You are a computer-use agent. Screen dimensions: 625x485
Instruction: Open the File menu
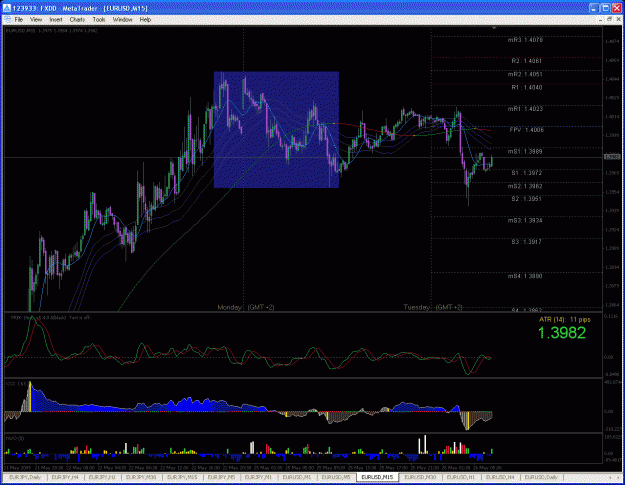click(19, 20)
